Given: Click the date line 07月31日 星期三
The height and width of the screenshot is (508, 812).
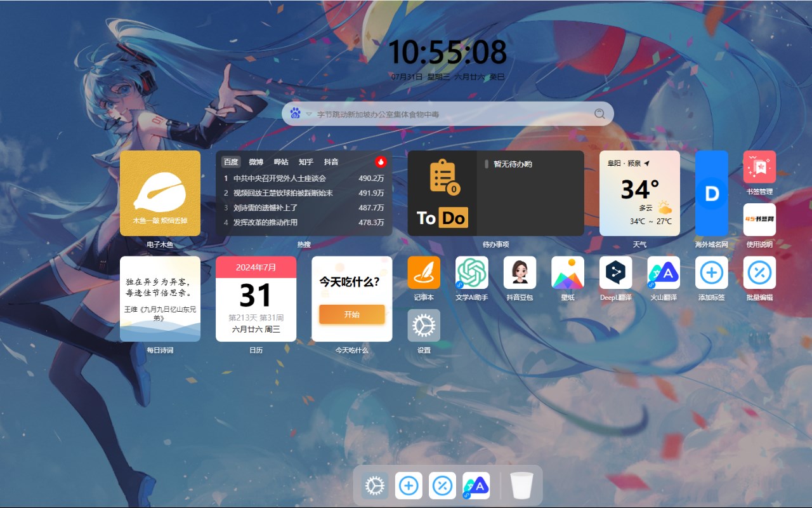Looking at the screenshot, I should click(420, 77).
